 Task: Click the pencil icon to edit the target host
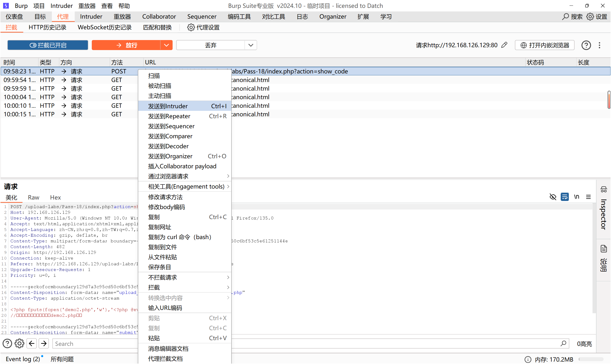504,45
